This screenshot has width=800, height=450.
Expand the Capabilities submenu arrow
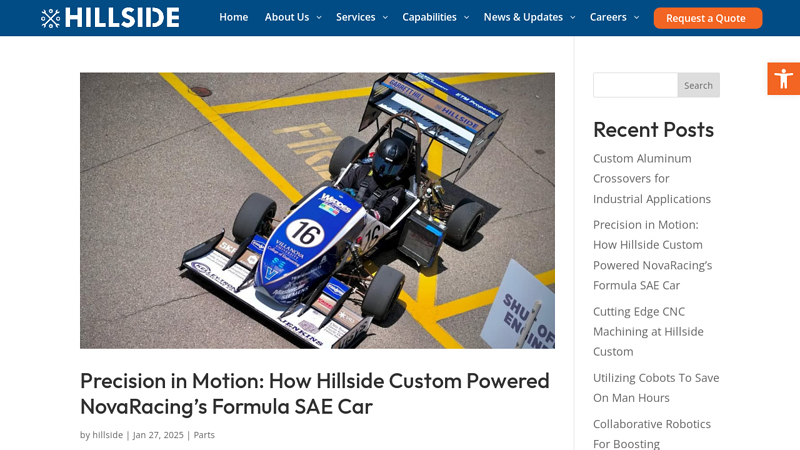[x=467, y=18]
